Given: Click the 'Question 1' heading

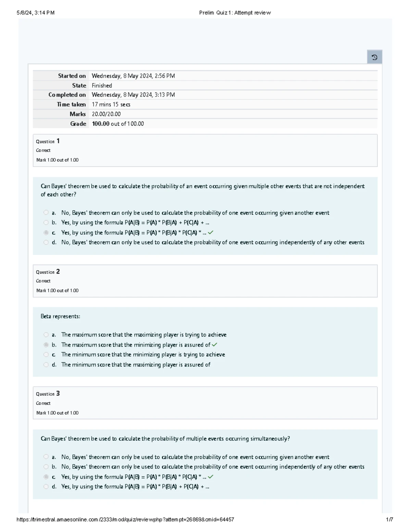Looking at the screenshot, I should [48, 141].
